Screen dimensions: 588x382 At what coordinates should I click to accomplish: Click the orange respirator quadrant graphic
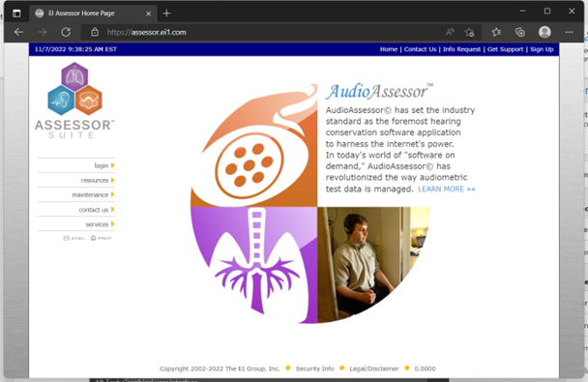coord(254,145)
